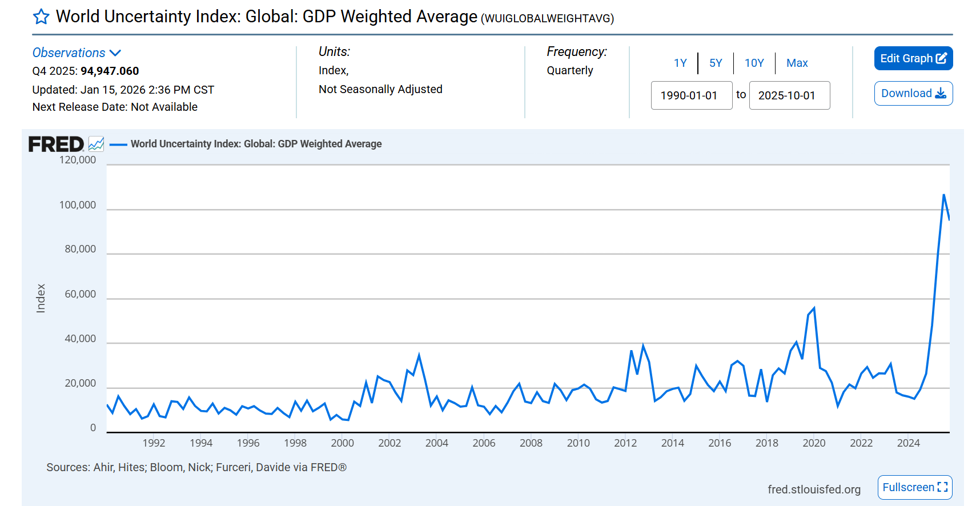Image resolution: width=980 pixels, height=506 pixels.
Task: Show the Max date range
Action: click(x=797, y=63)
